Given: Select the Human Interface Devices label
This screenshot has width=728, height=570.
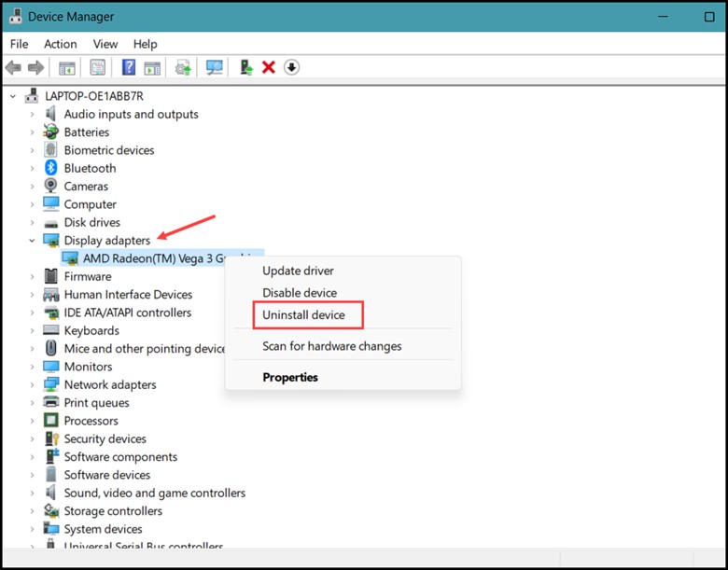Looking at the screenshot, I should tap(128, 294).
